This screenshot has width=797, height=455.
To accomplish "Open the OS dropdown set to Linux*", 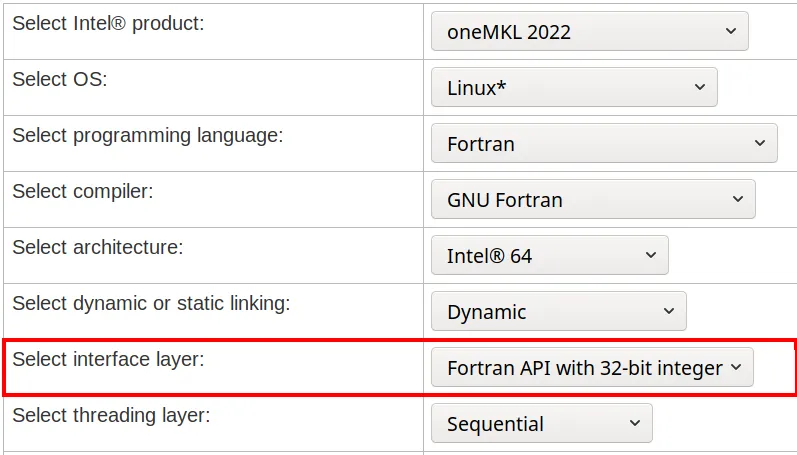I will coord(574,87).
